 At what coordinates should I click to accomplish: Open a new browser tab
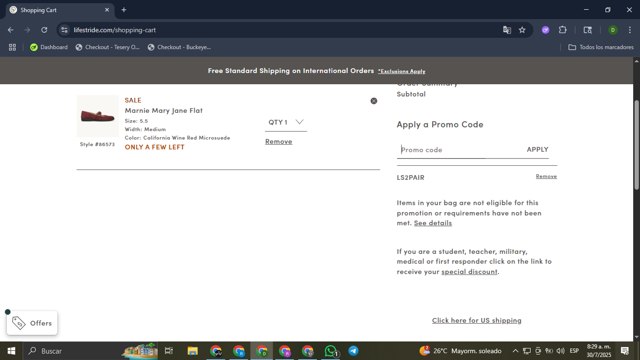click(124, 10)
